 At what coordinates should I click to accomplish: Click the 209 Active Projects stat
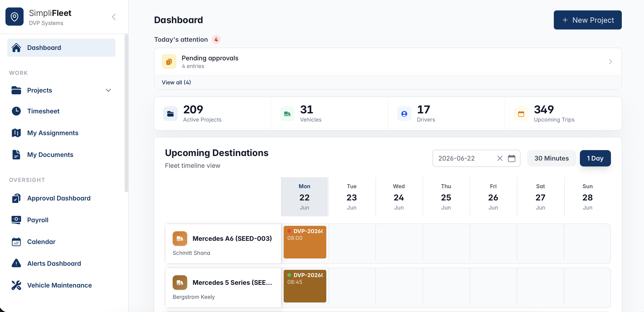coord(212,114)
